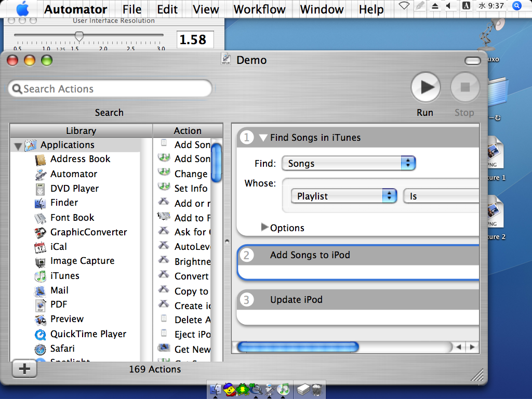Open the Help menu
Image resolution: width=532 pixels, height=399 pixels.
pos(371,9)
